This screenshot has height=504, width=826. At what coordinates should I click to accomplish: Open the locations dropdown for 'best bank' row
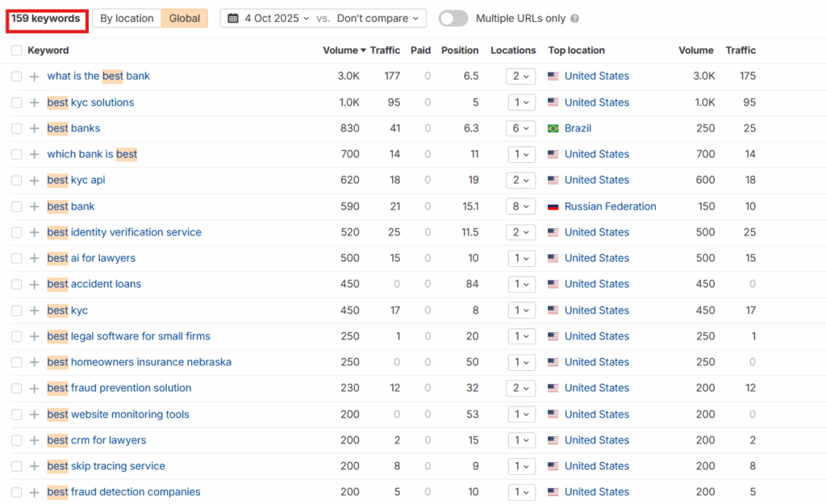pos(520,206)
